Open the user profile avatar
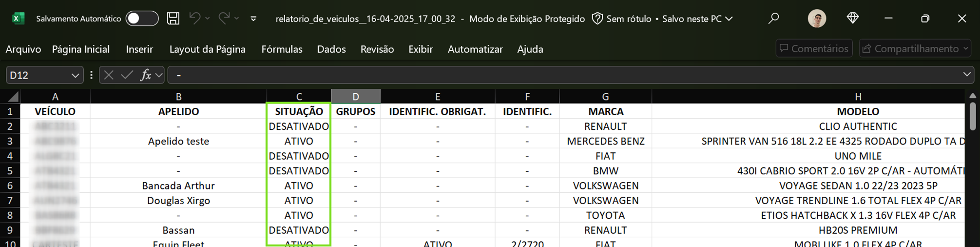The height and width of the screenshot is (247, 980). pyautogui.click(x=817, y=19)
